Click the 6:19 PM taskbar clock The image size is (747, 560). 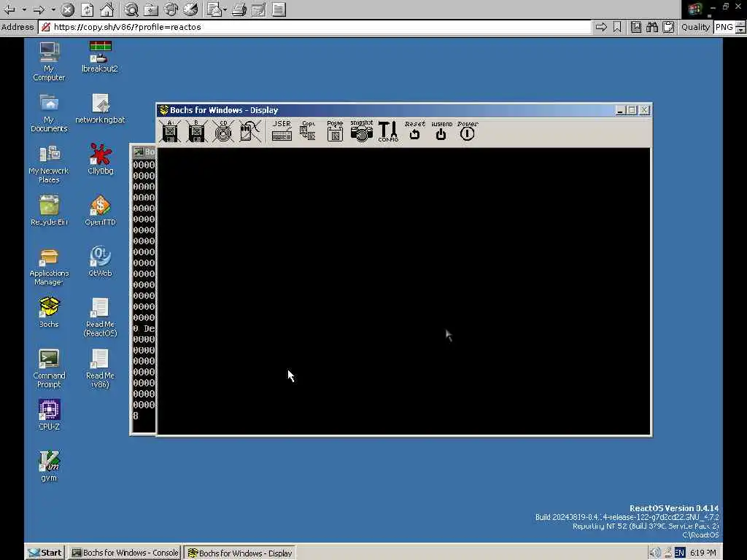(703, 553)
